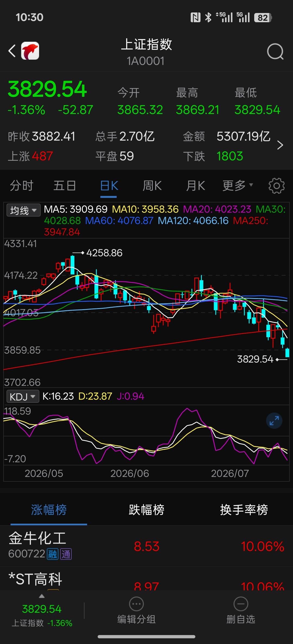Tap the 3829.54 low marker on chart
293x644 pixels.
pyautogui.click(x=255, y=359)
